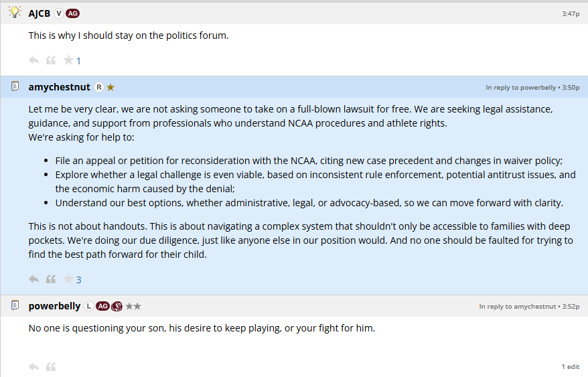This screenshot has width=588, height=377.
Task: Quote powerbelly's post with quote icon
Action: [51, 366]
